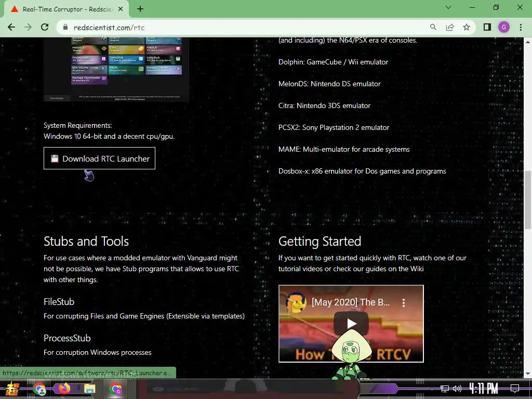Open the notification action center

coord(515,389)
